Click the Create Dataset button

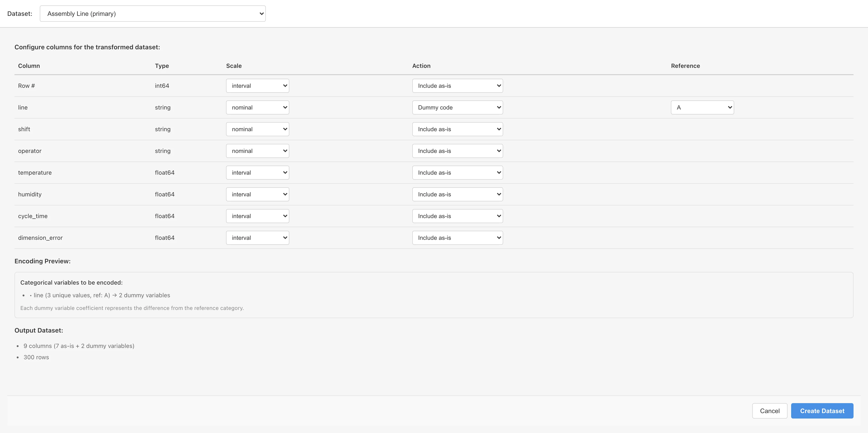click(822, 411)
